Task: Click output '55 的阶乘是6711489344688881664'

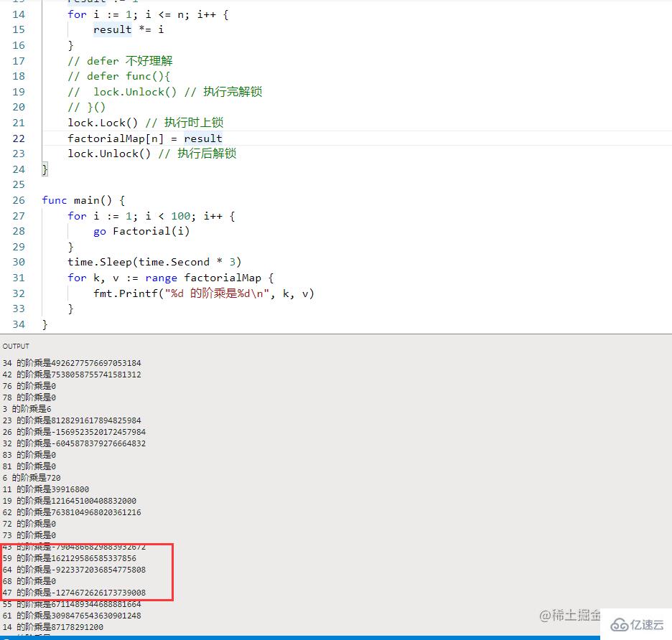Action: coord(72,604)
